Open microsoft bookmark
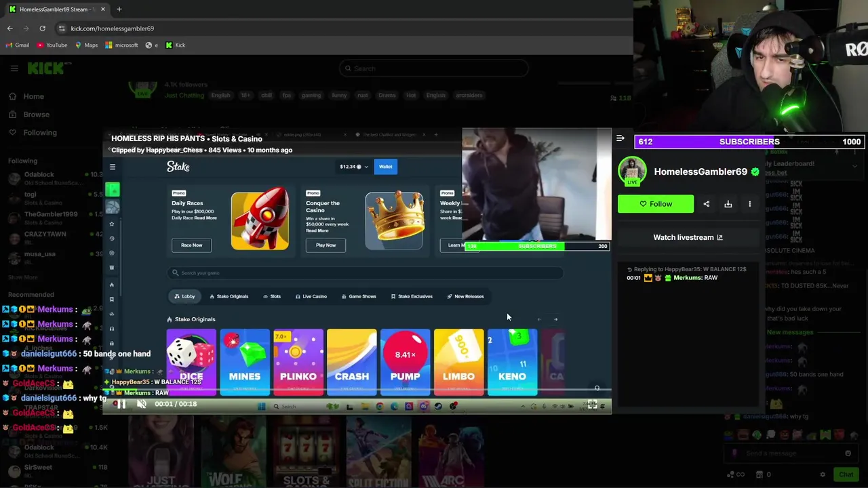The image size is (868, 488). click(x=121, y=45)
